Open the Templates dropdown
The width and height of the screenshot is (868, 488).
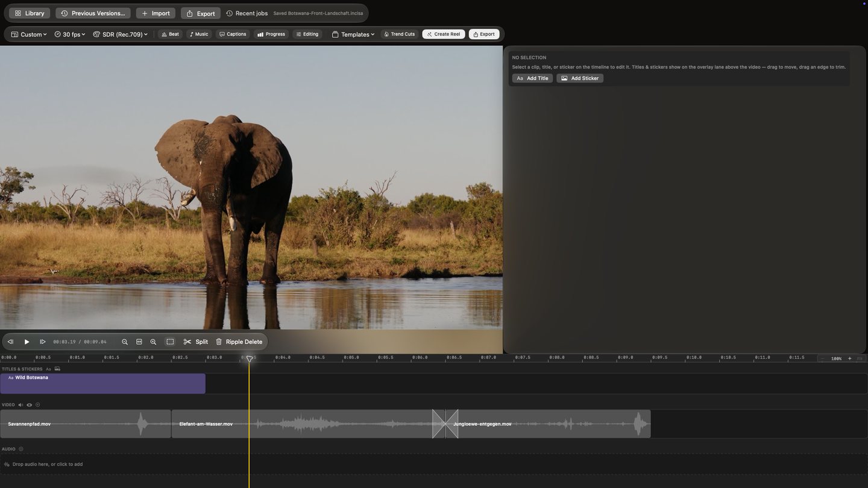pyautogui.click(x=353, y=34)
